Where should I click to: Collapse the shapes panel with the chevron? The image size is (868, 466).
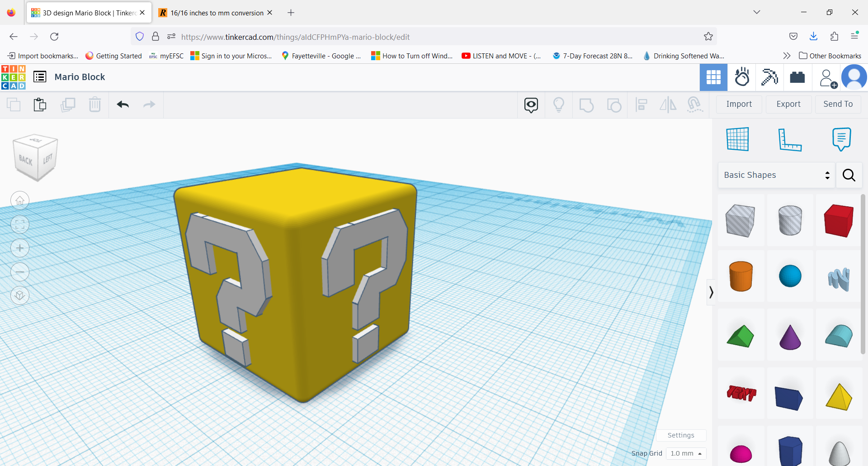tap(711, 292)
